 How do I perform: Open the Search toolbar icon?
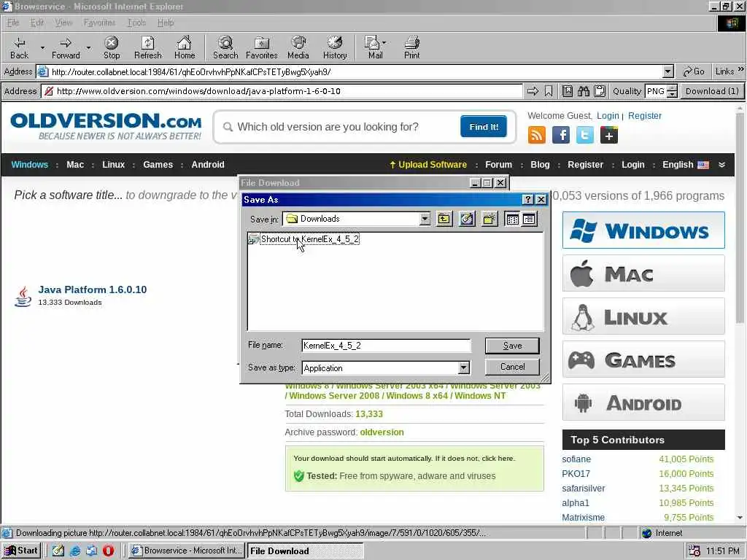coord(225,47)
